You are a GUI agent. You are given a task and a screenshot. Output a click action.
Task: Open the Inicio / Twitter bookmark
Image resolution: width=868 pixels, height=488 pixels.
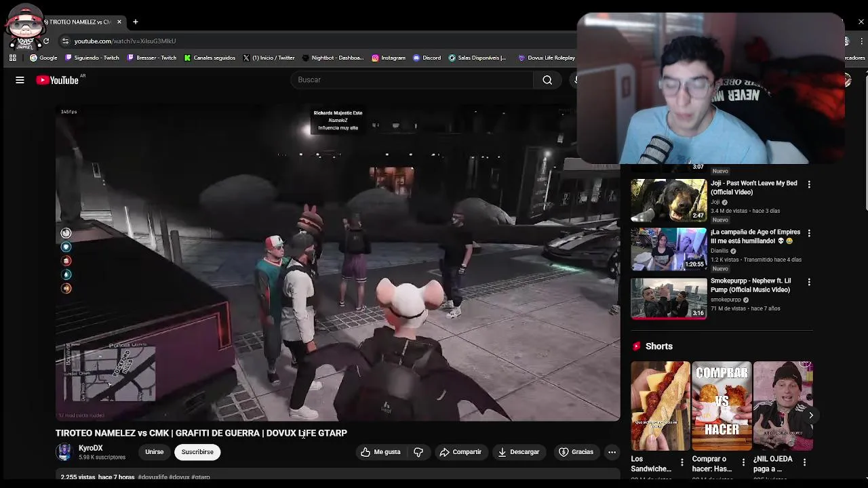pos(269,58)
